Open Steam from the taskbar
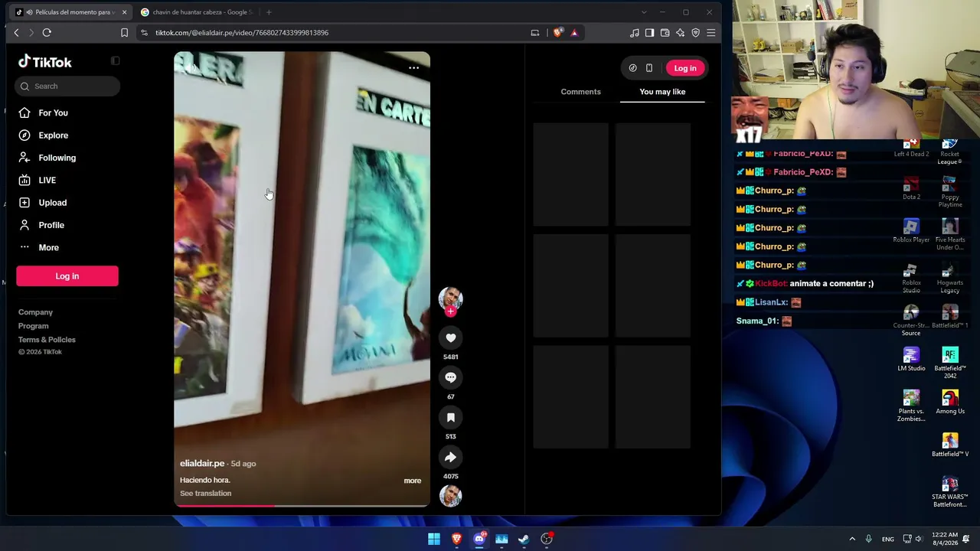This screenshot has width=980, height=551. (x=524, y=539)
